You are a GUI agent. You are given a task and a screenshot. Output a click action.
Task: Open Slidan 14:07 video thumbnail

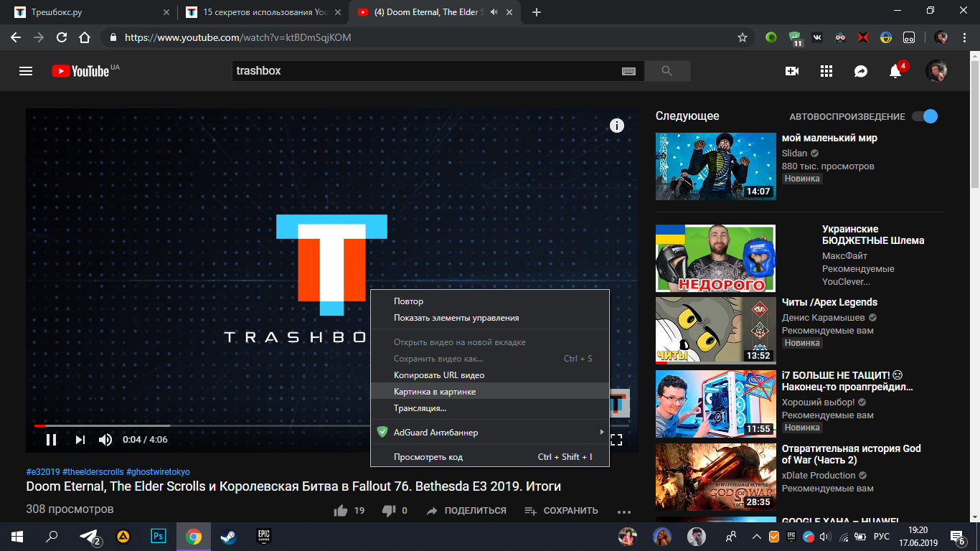tap(716, 166)
